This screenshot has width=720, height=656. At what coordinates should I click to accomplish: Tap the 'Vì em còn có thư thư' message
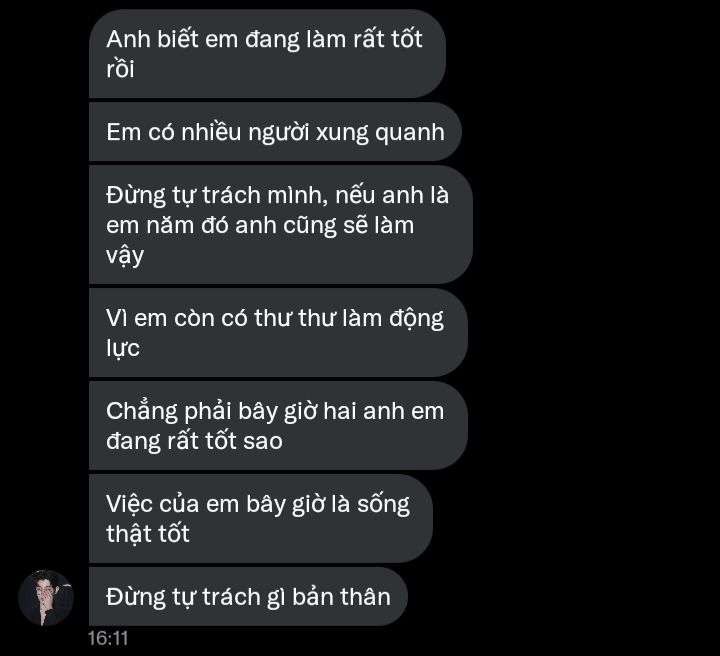pyautogui.click(x=278, y=333)
